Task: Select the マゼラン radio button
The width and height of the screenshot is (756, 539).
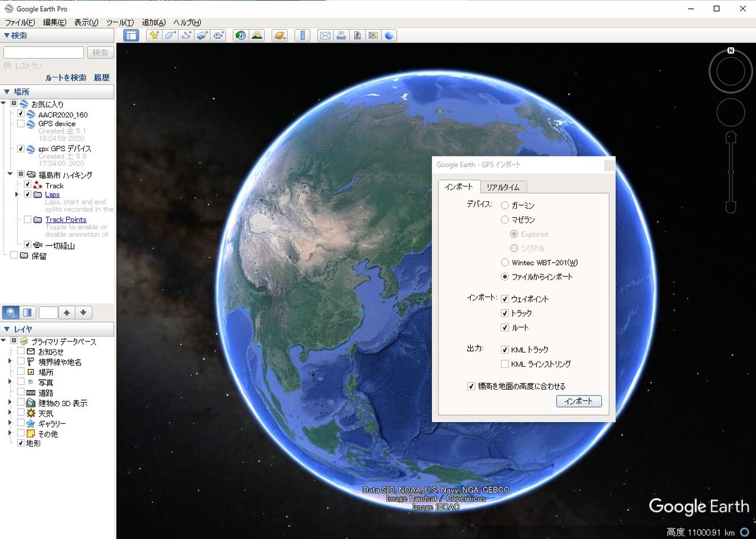Action: click(505, 220)
